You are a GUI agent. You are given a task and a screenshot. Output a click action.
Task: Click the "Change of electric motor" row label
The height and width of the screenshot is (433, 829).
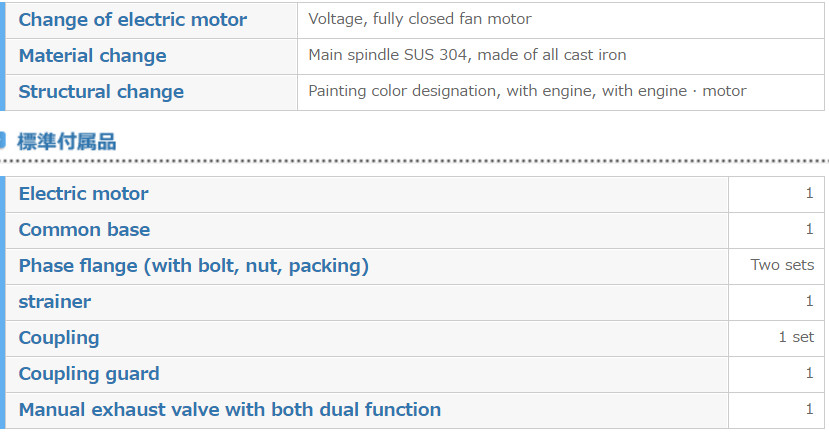click(133, 20)
